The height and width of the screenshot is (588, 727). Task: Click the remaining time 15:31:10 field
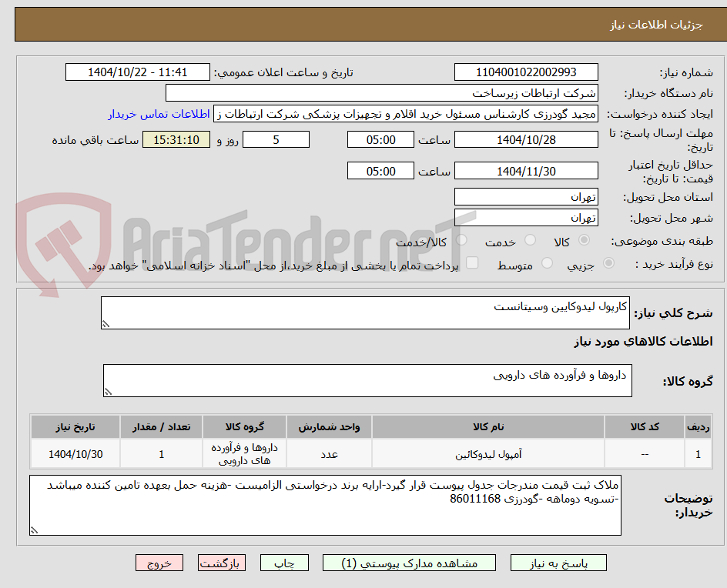tap(176, 139)
